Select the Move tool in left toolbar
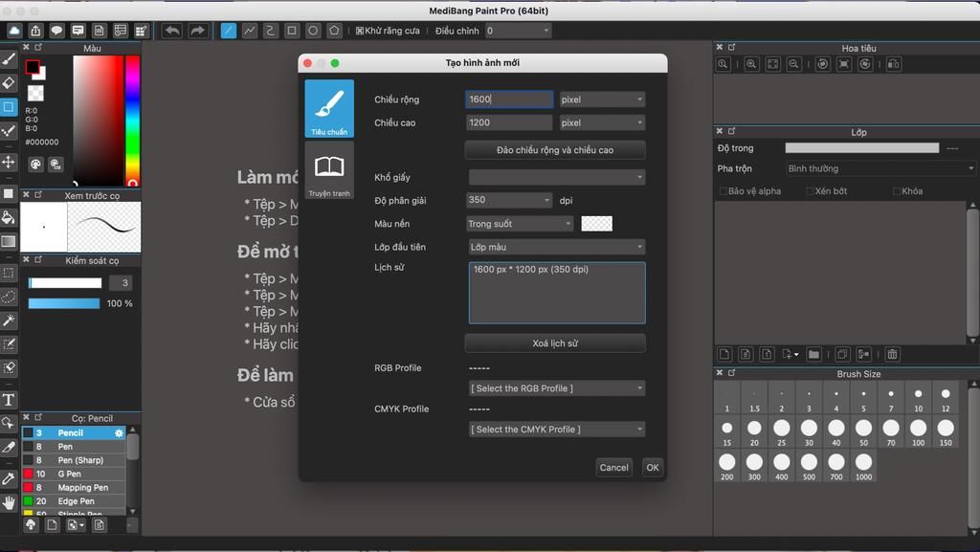Screen dimensions: 980x552 (x=9, y=163)
